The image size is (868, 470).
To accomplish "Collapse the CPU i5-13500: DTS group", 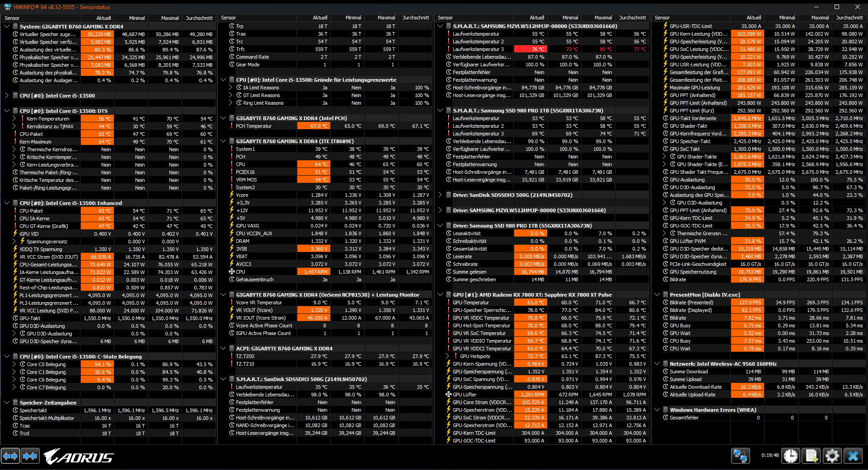I will [x=7, y=111].
